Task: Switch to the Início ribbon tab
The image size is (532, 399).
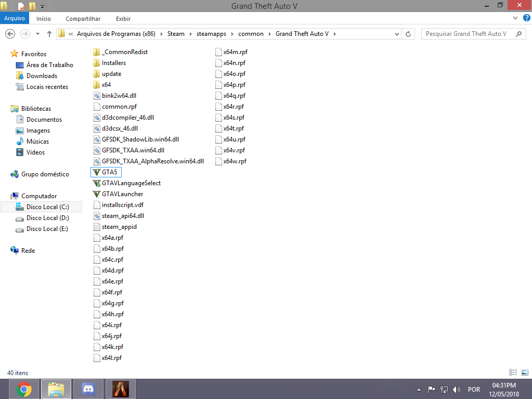Action: [x=44, y=19]
